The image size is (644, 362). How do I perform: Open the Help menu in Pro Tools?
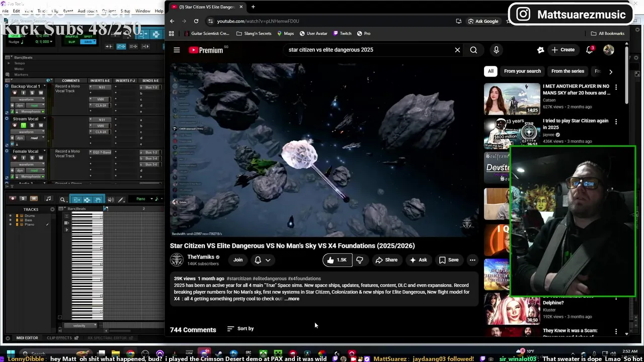(x=159, y=11)
